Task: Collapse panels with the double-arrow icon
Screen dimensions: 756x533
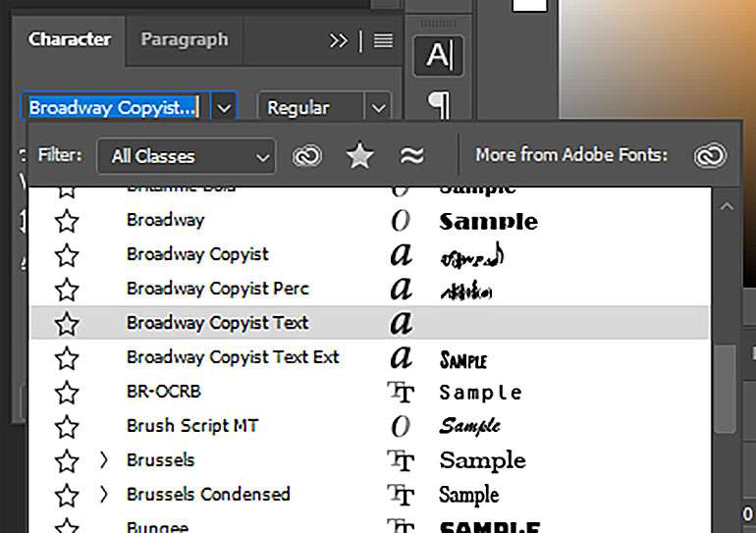Action: (338, 40)
